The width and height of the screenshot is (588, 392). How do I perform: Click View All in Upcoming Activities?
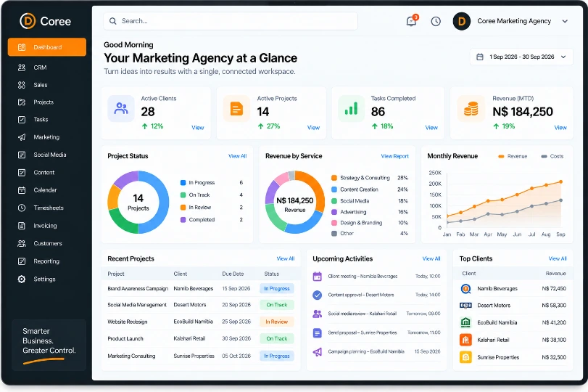(431, 258)
